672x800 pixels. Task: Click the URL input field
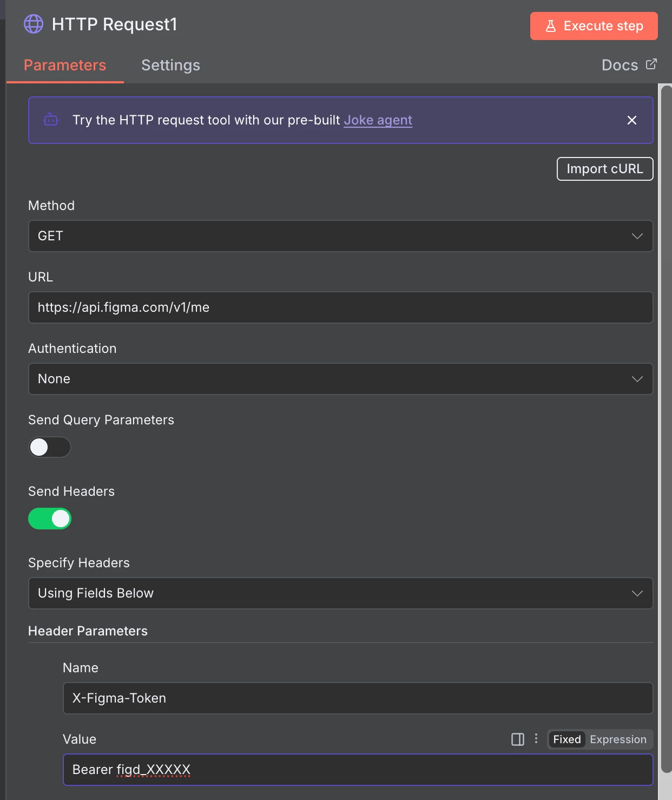point(340,307)
